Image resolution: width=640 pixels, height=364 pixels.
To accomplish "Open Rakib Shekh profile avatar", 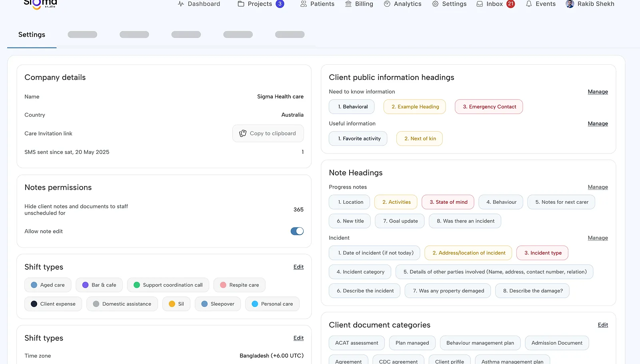I will (x=570, y=4).
